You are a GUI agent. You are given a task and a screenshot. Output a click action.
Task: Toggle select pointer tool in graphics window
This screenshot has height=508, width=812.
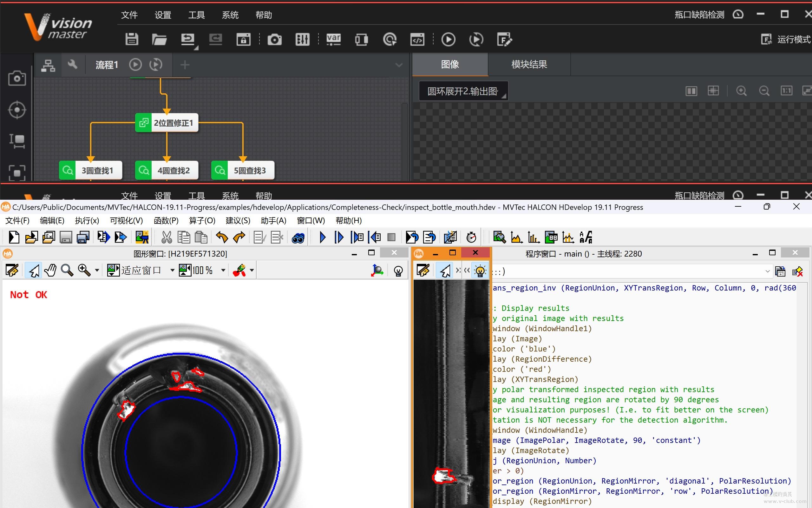[34, 271]
